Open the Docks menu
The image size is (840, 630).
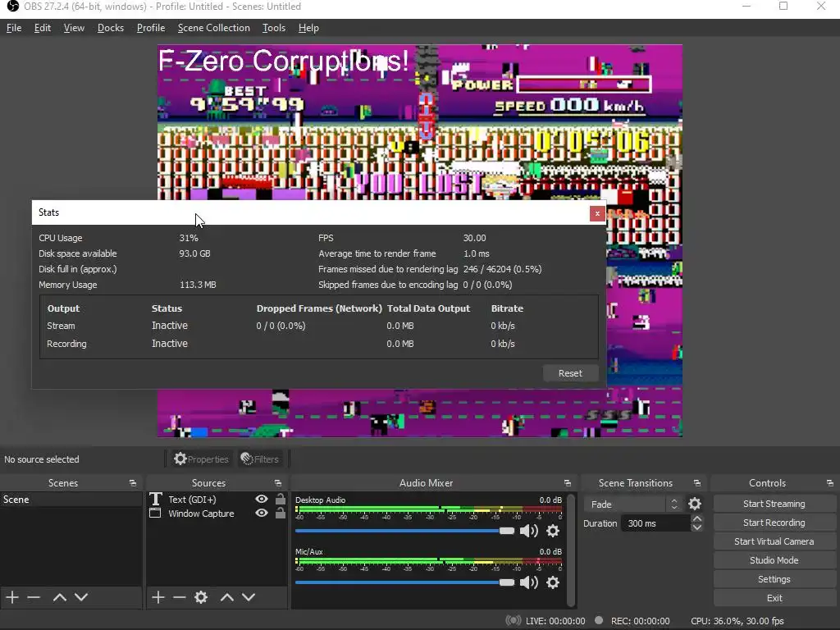point(111,28)
